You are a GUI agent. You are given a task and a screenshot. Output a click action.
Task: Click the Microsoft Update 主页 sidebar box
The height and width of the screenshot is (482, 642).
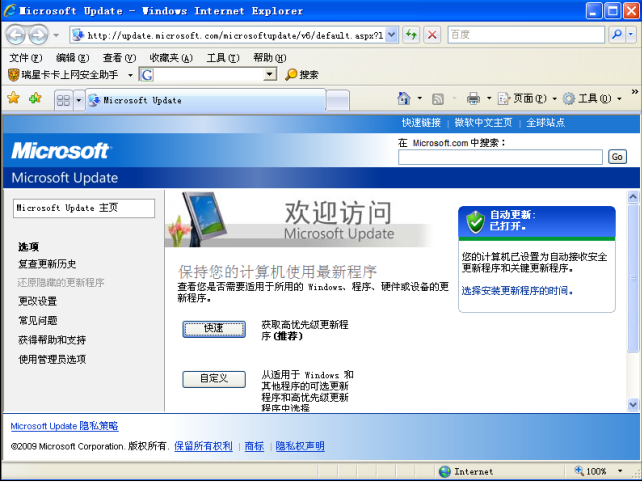click(84, 208)
